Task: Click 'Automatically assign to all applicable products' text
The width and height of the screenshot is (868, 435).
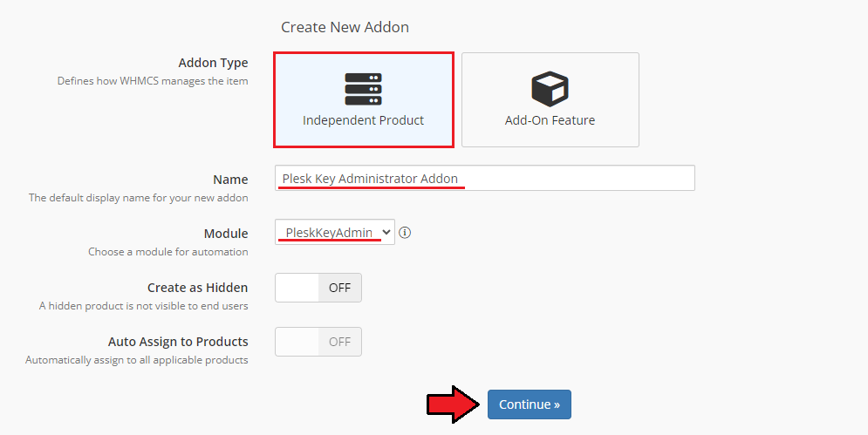Action: (x=137, y=360)
